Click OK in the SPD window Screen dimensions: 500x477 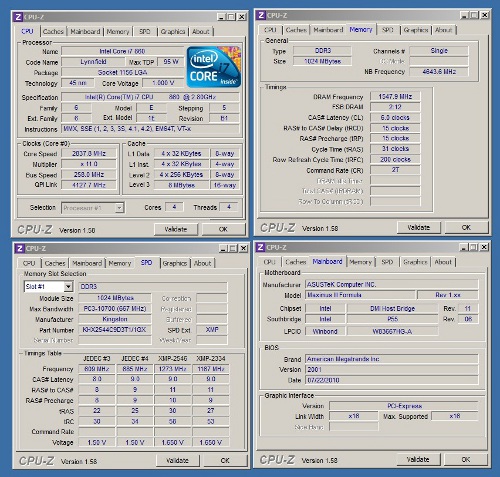[x=225, y=461]
